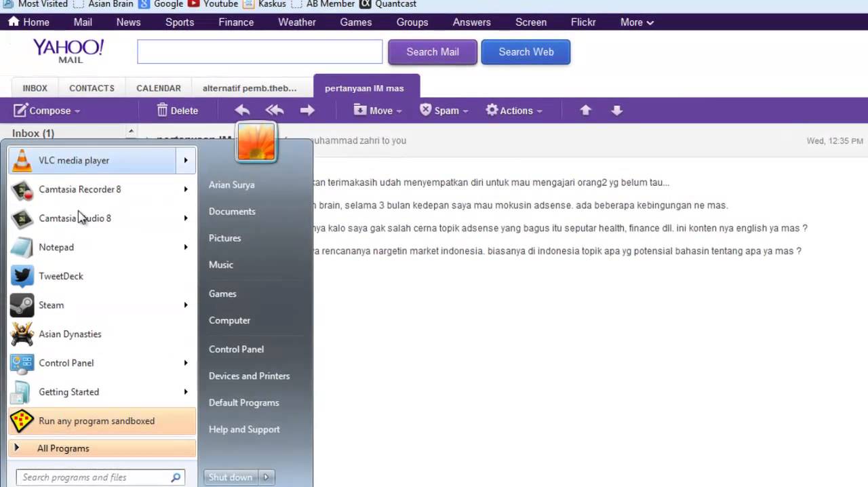Open Pictures from Start menu
The width and height of the screenshot is (868, 487).
tap(224, 238)
